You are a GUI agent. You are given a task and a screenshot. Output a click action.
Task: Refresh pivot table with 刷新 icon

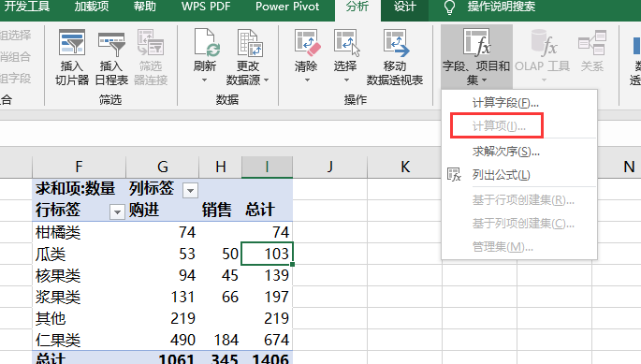[207, 42]
